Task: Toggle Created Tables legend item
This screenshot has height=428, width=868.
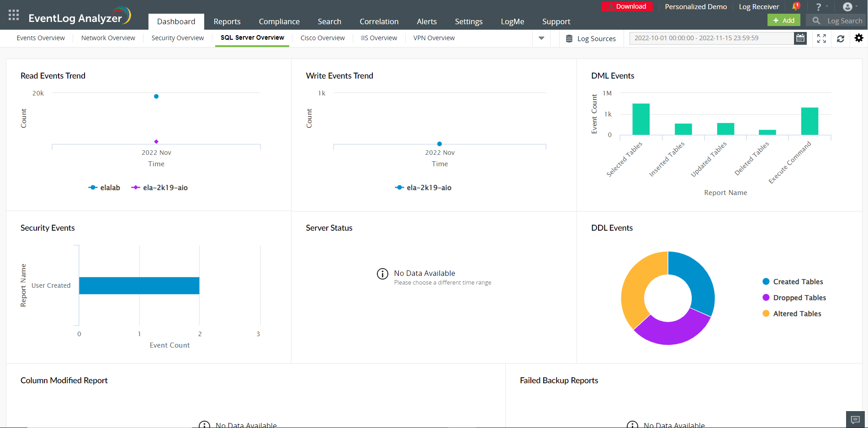Action: (793, 282)
